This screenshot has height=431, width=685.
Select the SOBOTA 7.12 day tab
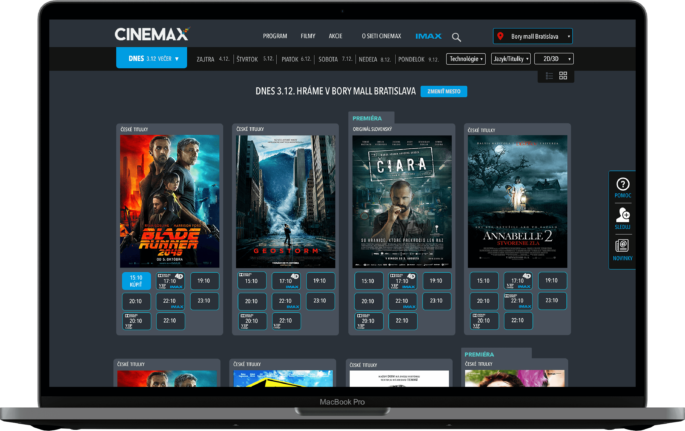tap(335, 59)
